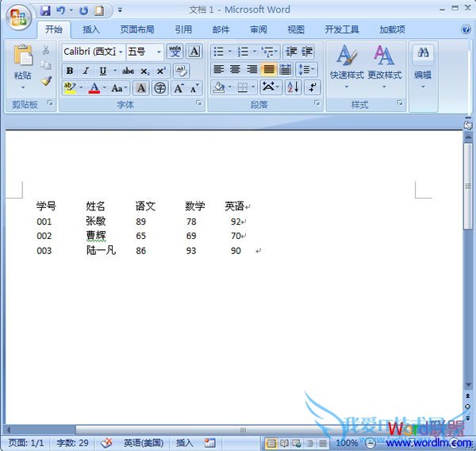
Task: Open borders dropdown arrow
Action: [x=253, y=87]
